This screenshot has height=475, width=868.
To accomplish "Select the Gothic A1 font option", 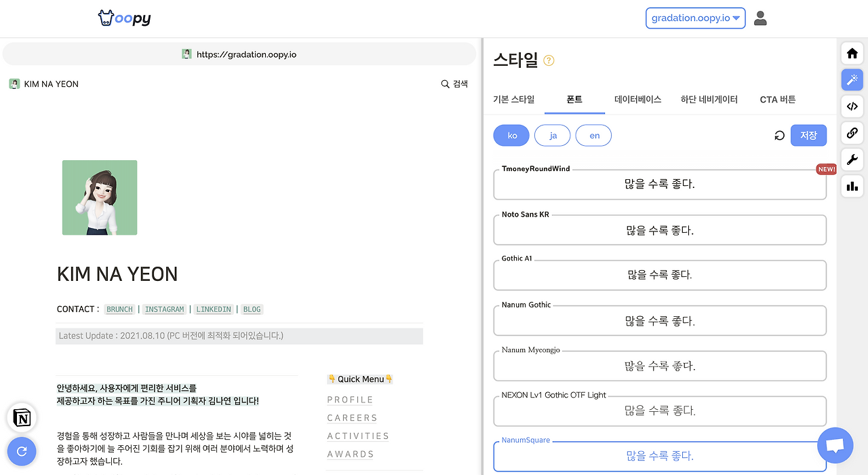I will [x=660, y=275].
